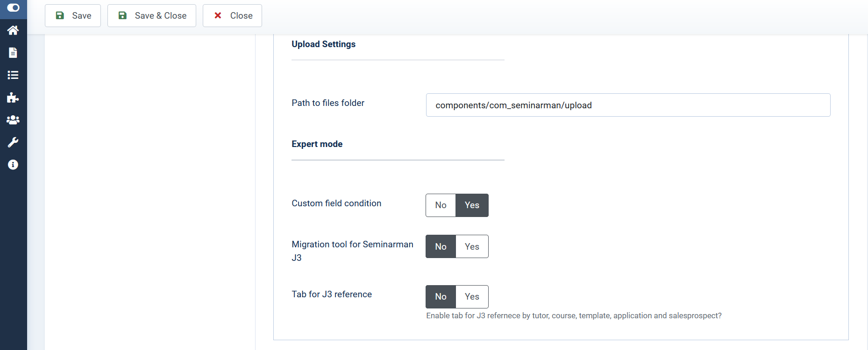This screenshot has width=868, height=350.
Task: Set Custom field condition to Yes
Action: pyautogui.click(x=472, y=205)
